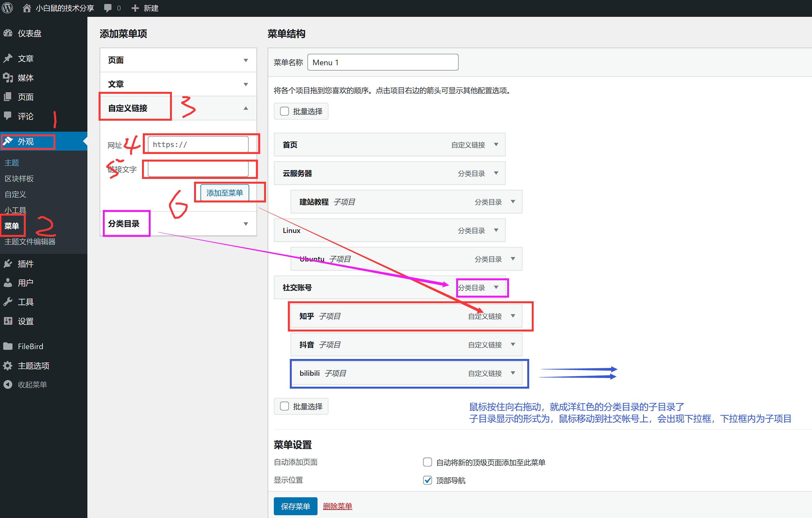Click the 链接文字 input field
The image size is (812, 518).
tap(198, 169)
